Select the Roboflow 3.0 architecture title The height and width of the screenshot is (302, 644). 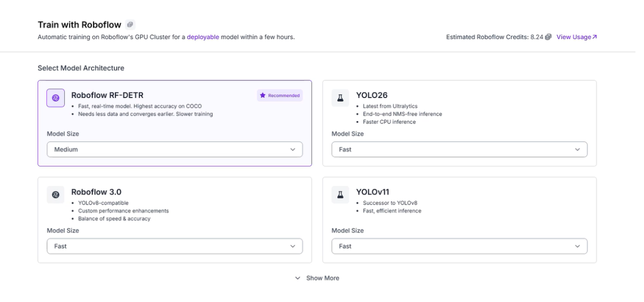coord(96,192)
